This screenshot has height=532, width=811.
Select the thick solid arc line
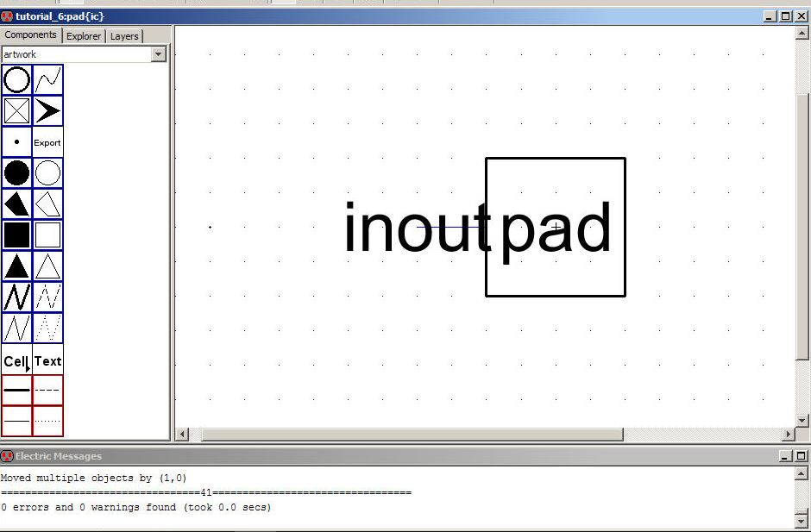[16, 390]
